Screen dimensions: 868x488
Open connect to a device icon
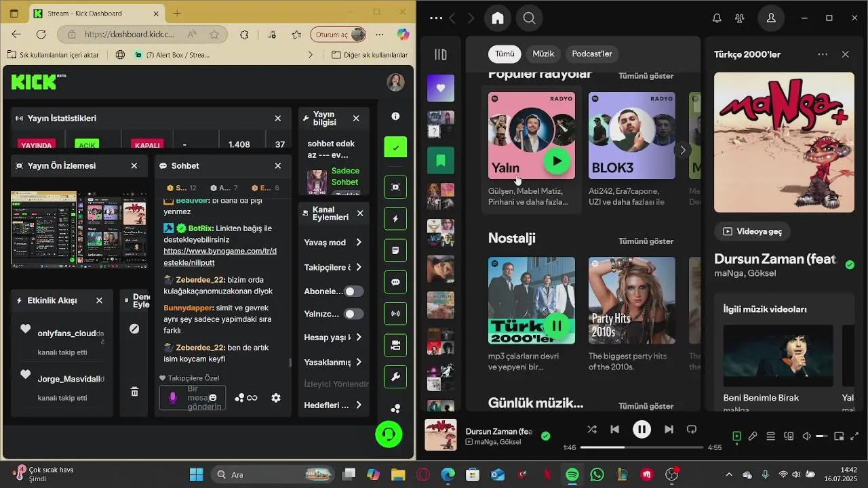point(789,436)
